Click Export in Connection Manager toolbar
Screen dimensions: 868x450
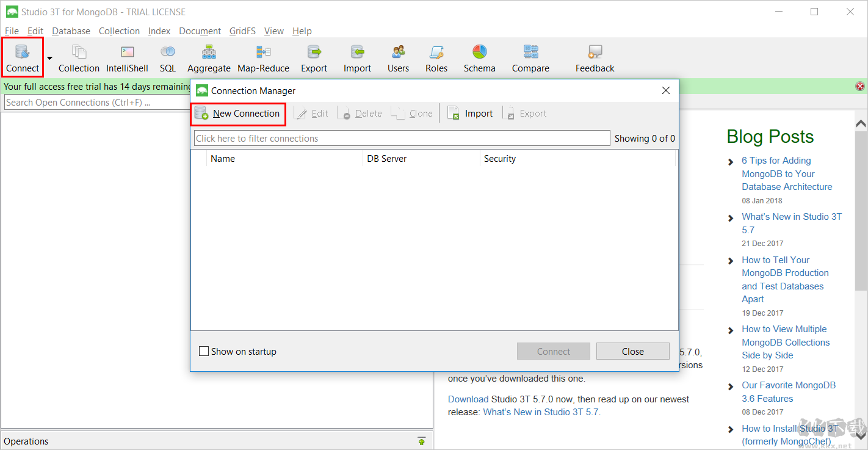527,114
